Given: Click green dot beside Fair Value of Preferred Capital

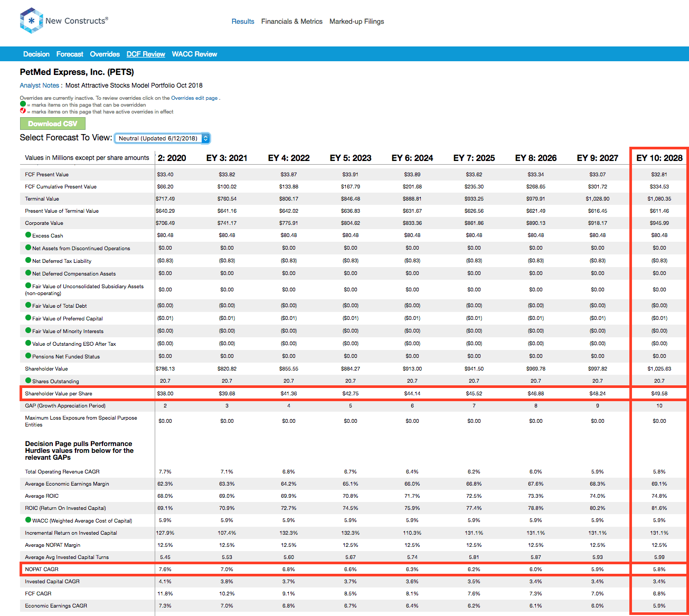Looking at the screenshot, I should pos(29,318).
